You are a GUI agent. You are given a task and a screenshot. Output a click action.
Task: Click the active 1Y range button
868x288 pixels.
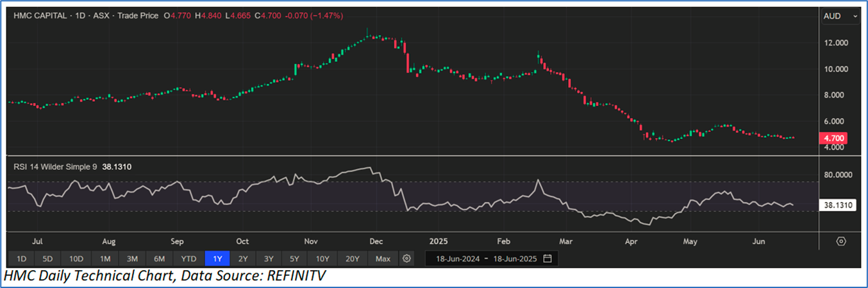click(216, 258)
